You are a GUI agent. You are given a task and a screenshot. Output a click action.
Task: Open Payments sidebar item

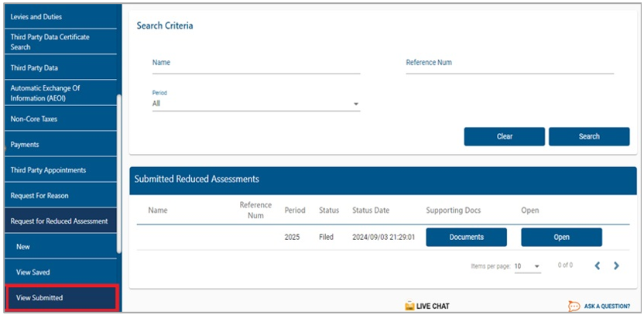coord(61,145)
